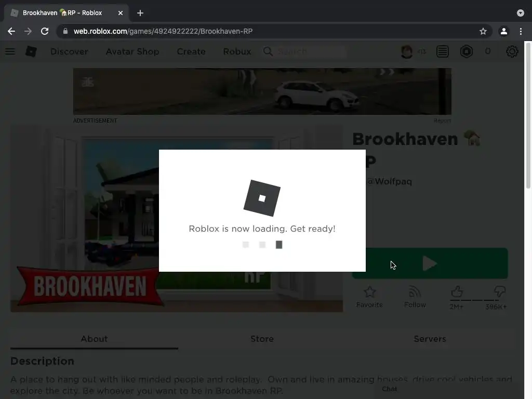Screen dimensions: 532x399
Task: Open the Chrome profile icon
Action: point(504,31)
